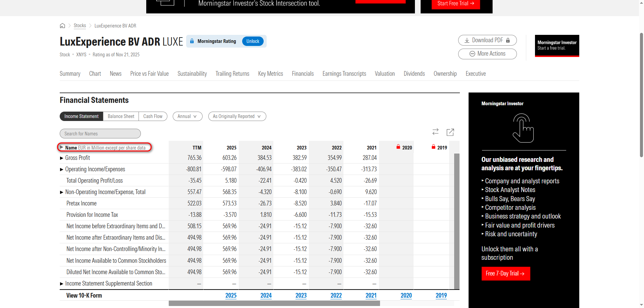Image resolution: width=644 pixels, height=308 pixels.
Task: Select the Income Statement toggle
Action: tap(82, 116)
